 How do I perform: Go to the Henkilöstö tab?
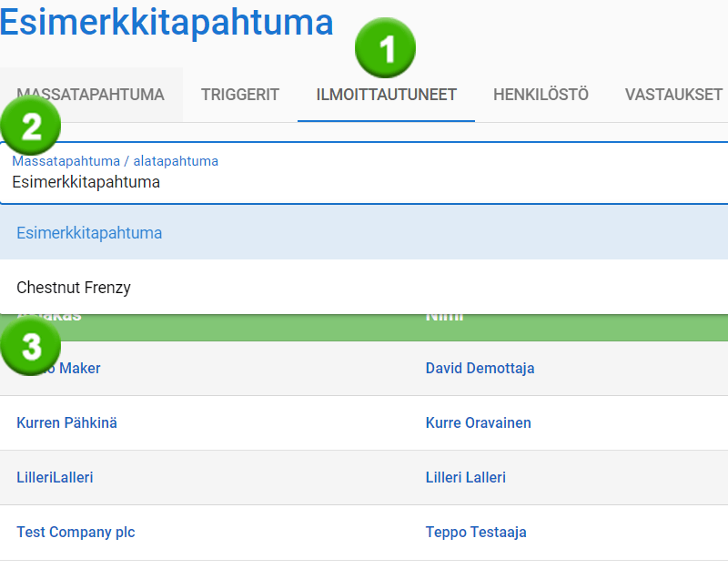(x=541, y=95)
